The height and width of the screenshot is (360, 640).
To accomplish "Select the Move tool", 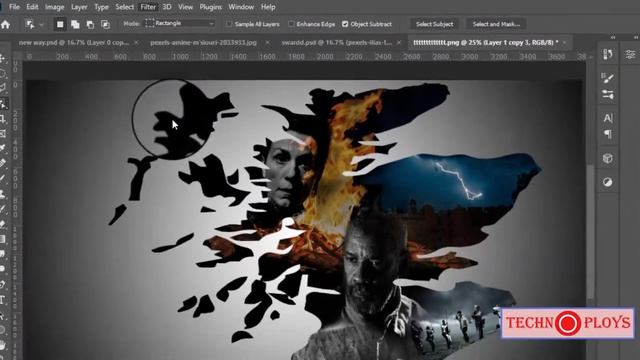I will tap(2, 58).
